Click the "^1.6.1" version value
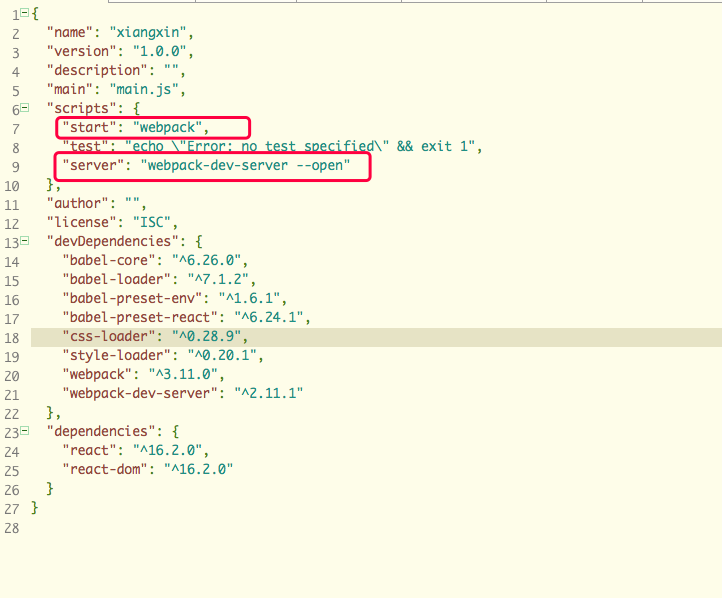Viewport: 722px width, 598px height. 249,298
